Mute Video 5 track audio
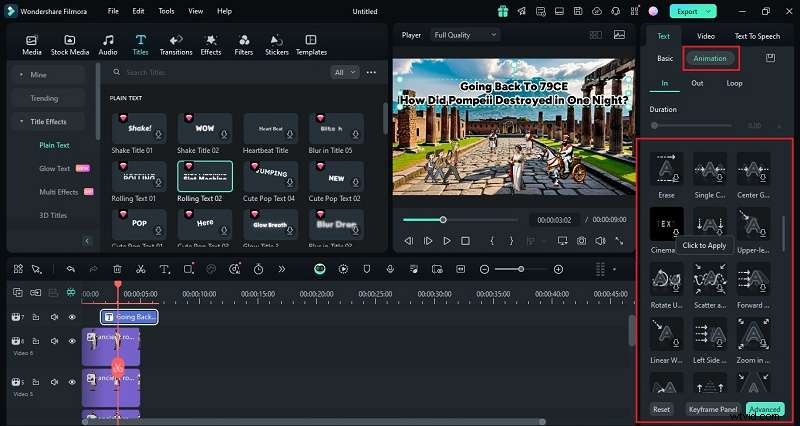This screenshot has width=800, height=426. (54, 382)
